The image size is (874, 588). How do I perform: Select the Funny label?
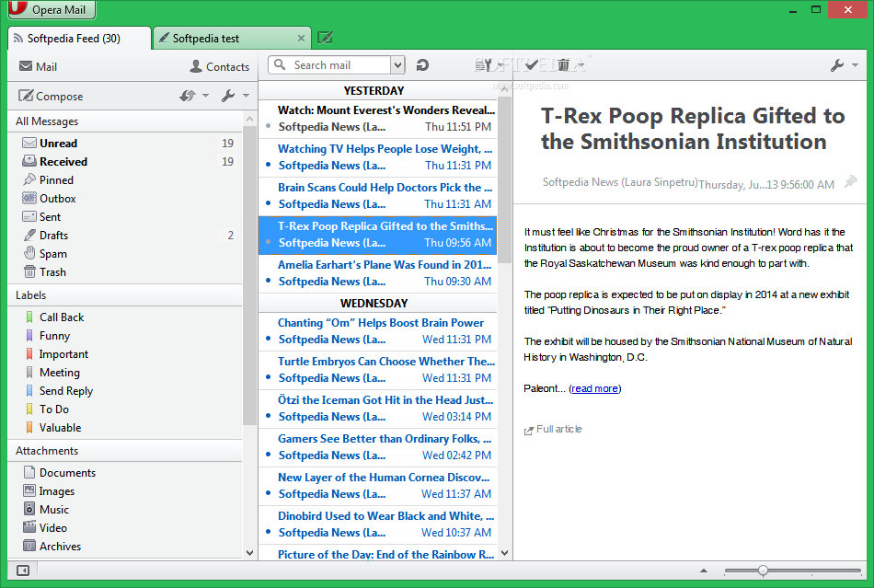coord(125,336)
